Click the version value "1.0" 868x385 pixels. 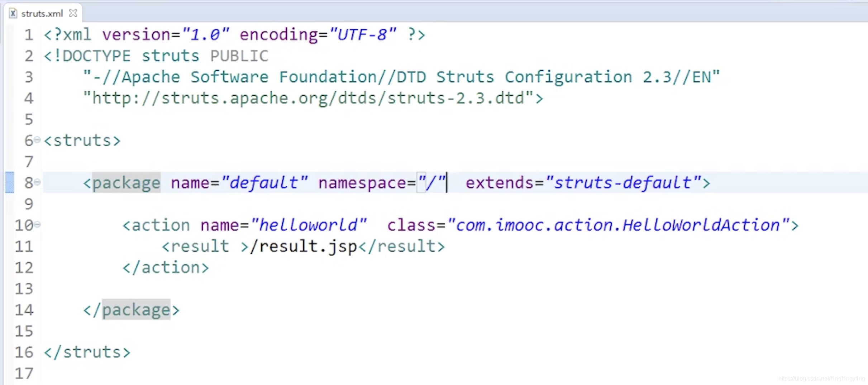pyautogui.click(x=205, y=35)
